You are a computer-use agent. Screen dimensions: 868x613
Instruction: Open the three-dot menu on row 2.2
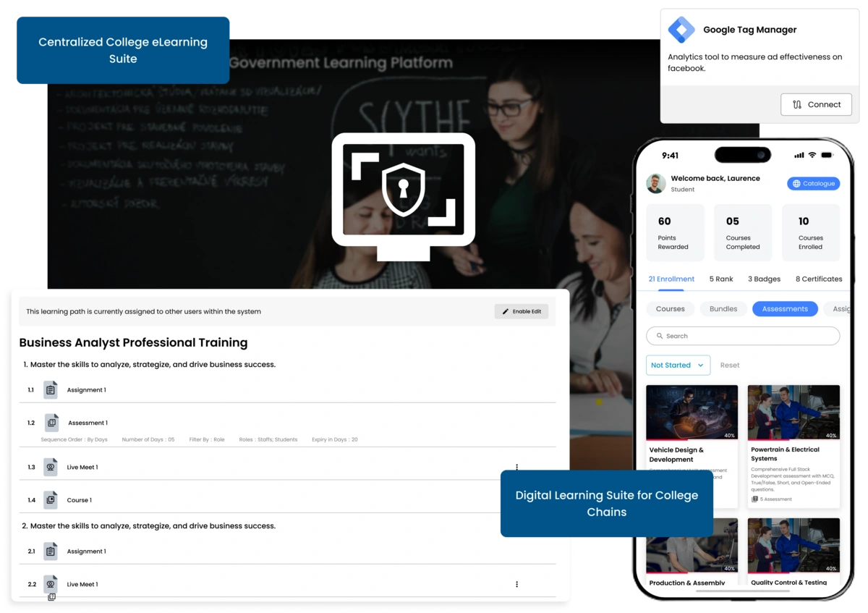click(x=516, y=583)
